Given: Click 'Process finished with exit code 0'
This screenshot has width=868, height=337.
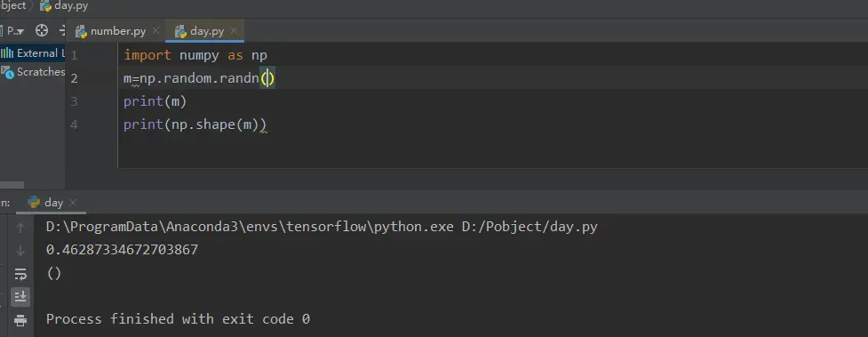Looking at the screenshot, I should [x=178, y=318].
